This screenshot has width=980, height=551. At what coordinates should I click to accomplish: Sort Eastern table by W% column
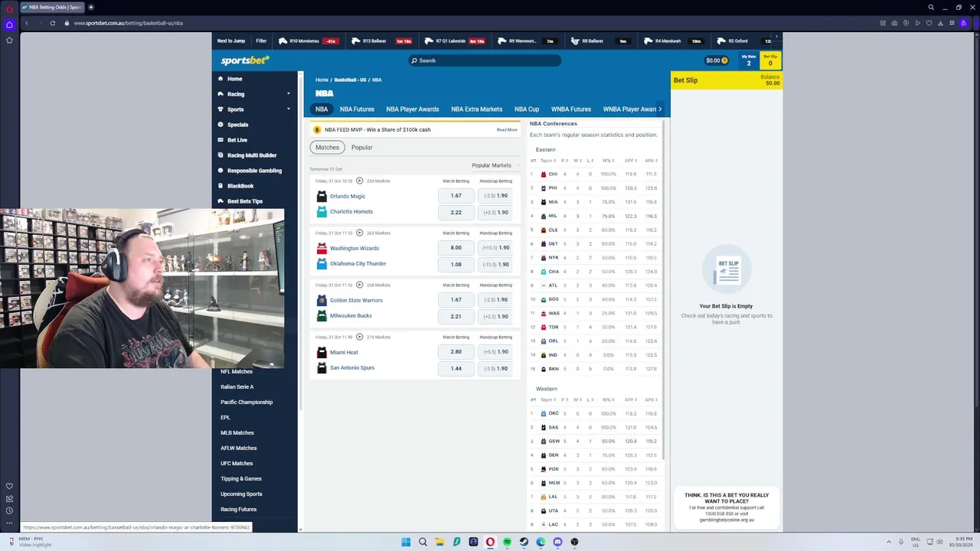tap(608, 161)
